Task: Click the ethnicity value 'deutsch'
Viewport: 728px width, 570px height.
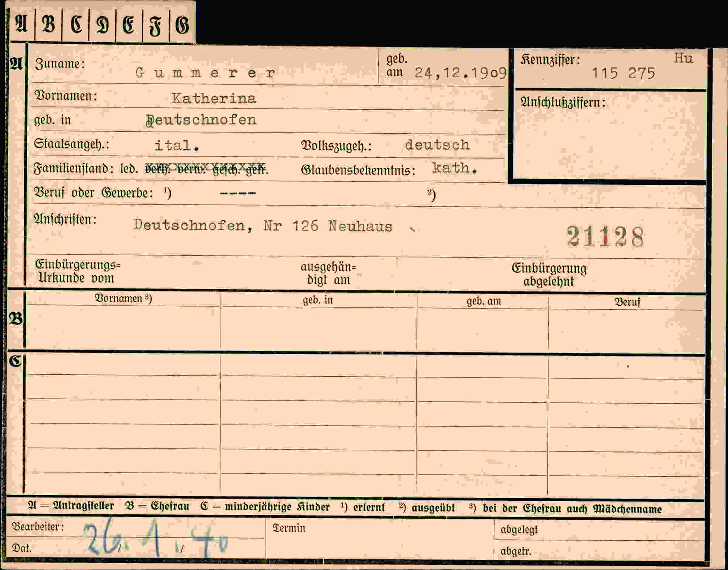Action: 437,145
